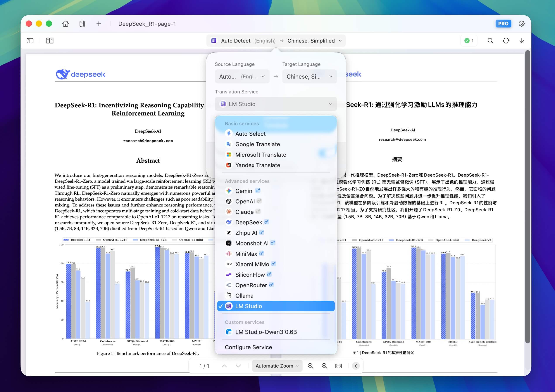Download the translated document
Image resolution: width=555 pixels, height=392 pixels.
coord(522,41)
